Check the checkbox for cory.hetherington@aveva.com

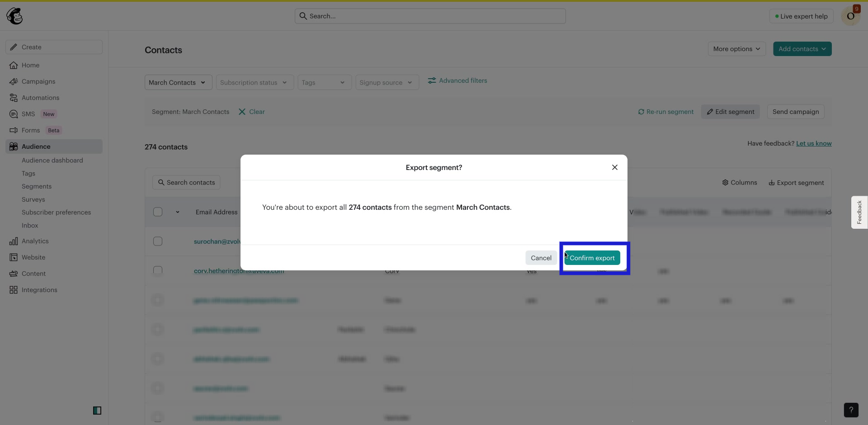pos(158,270)
